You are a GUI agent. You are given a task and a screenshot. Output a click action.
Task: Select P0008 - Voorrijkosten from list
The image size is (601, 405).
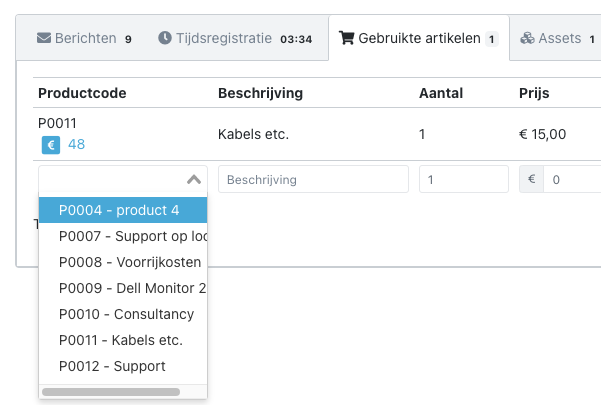tap(123, 262)
